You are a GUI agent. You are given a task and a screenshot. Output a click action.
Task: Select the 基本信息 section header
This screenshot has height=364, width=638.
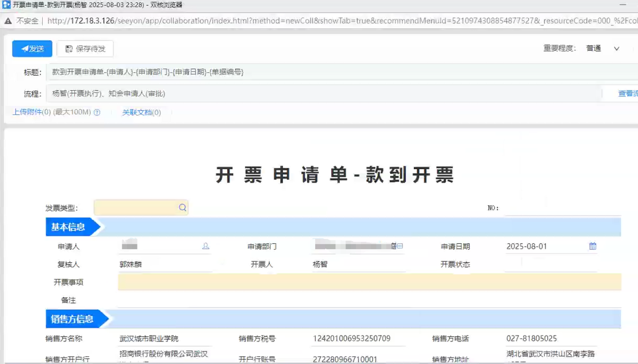[x=68, y=227]
